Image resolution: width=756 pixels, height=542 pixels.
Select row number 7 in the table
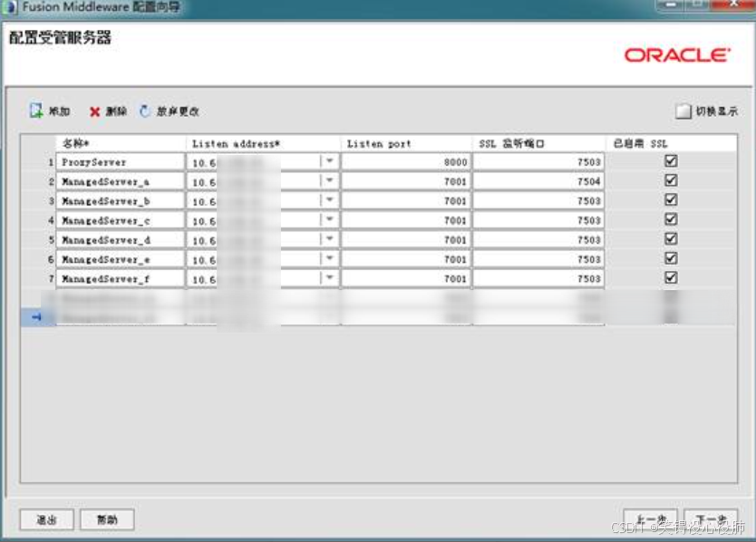39,279
